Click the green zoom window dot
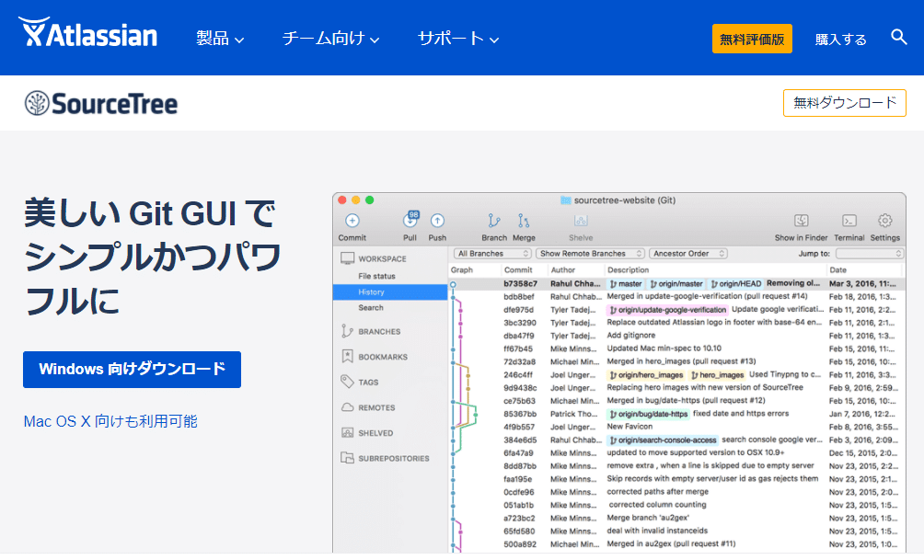This screenshot has height=560, width=924. [369, 200]
